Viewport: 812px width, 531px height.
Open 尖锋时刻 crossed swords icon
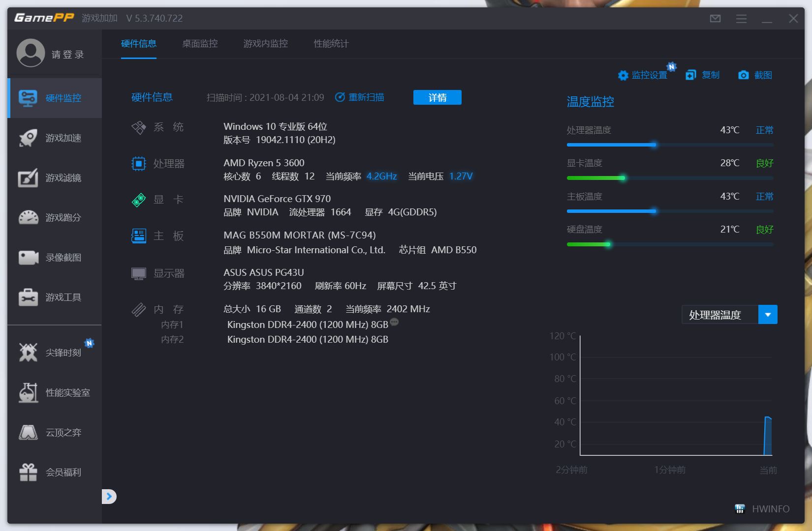coord(28,353)
